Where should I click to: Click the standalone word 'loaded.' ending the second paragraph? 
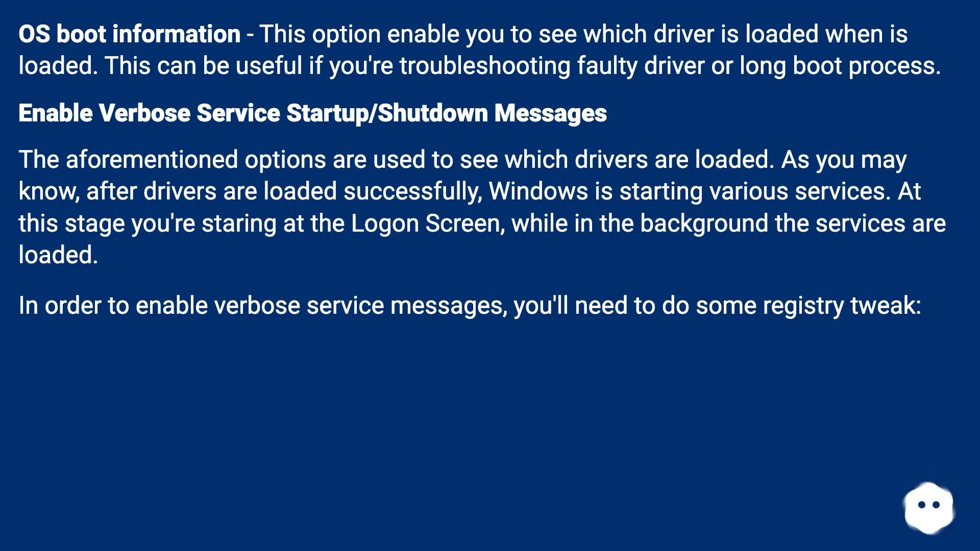tap(58, 255)
